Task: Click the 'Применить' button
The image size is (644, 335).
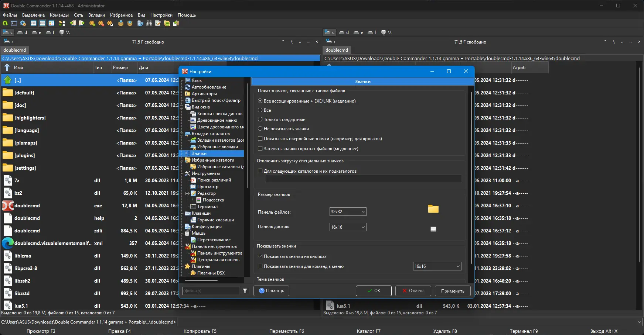Action: (453, 291)
